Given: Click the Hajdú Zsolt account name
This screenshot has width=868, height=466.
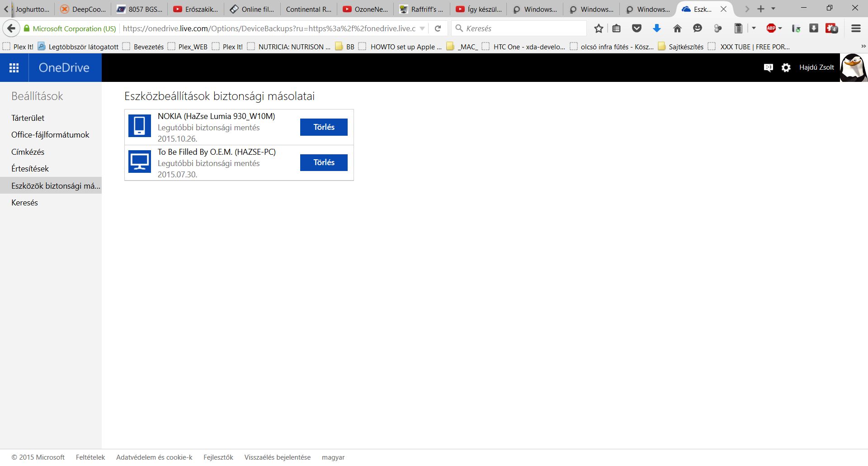Looking at the screenshot, I should (x=816, y=67).
